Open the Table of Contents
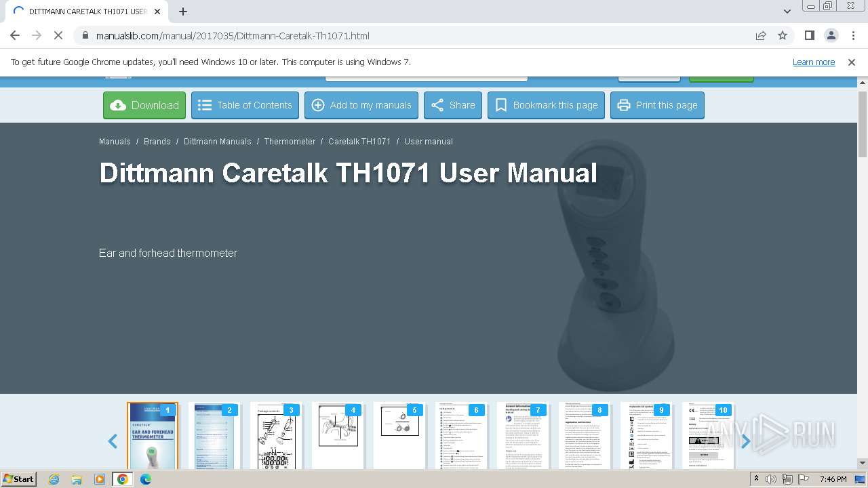Screen dimensions: 868x488 pos(245,105)
